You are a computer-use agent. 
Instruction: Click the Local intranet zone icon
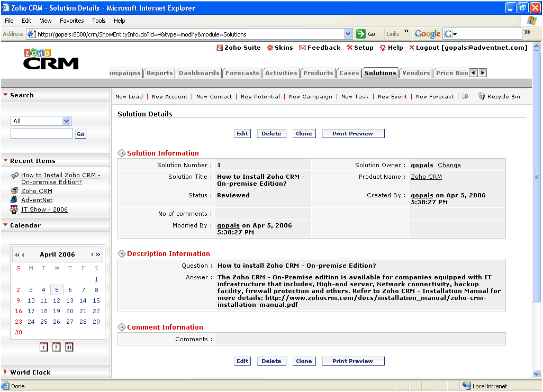coord(467,386)
